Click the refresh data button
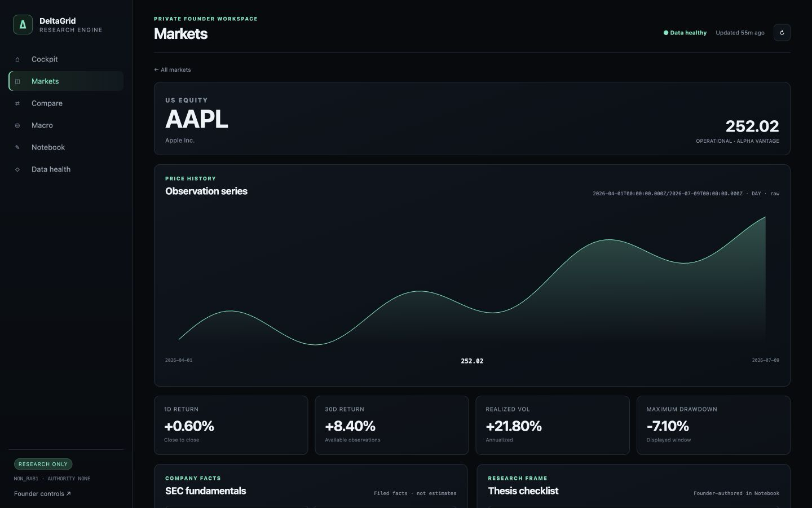 (782, 33)
